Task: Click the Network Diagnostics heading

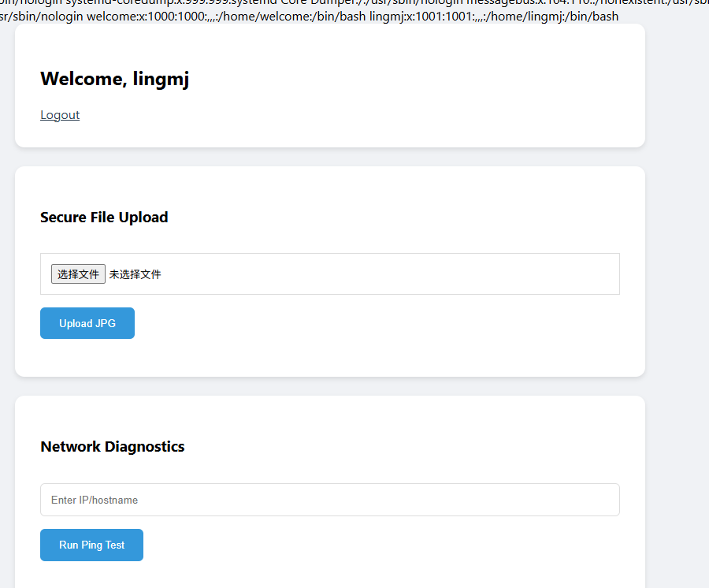Action: coord(112,447)
